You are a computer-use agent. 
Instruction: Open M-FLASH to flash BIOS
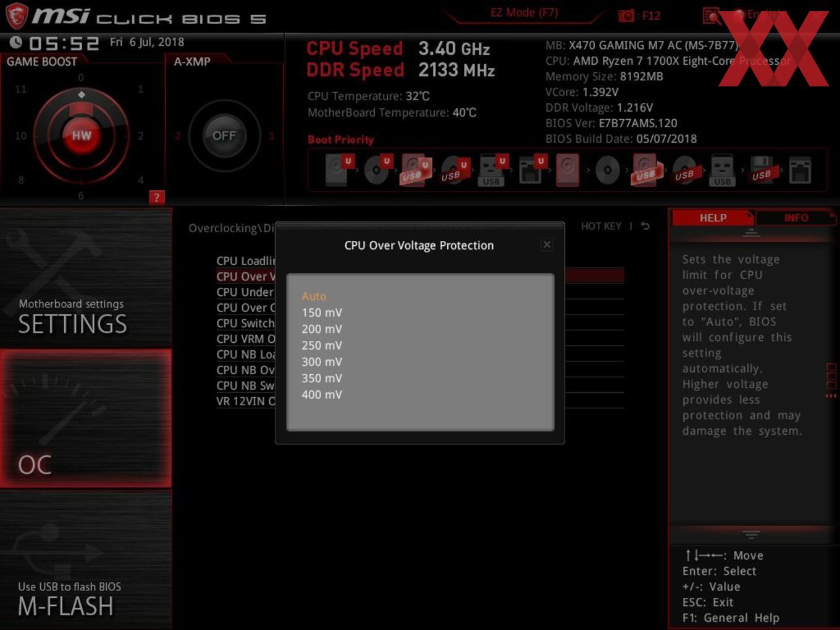coord(86,559)
